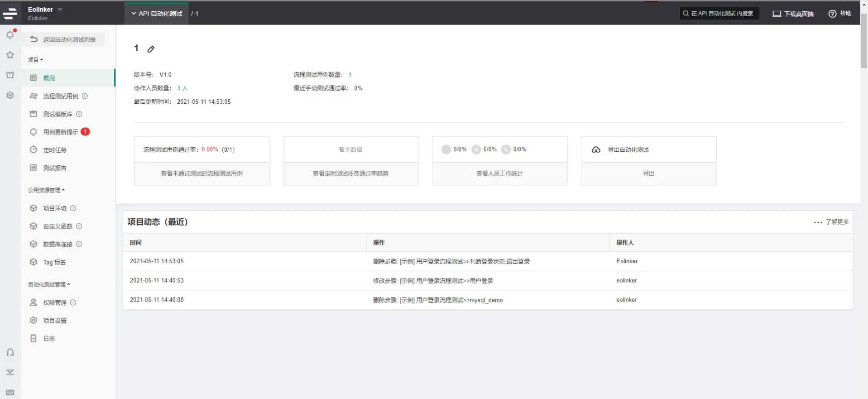This screenshot has width=868, height=399.
Task: Collapse the 项目 section
Action: 35,60
